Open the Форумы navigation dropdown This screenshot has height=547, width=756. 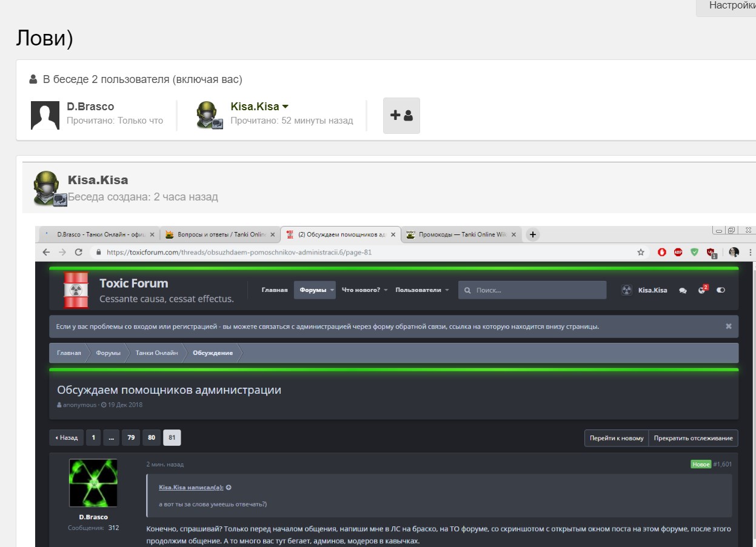[315, 290]
